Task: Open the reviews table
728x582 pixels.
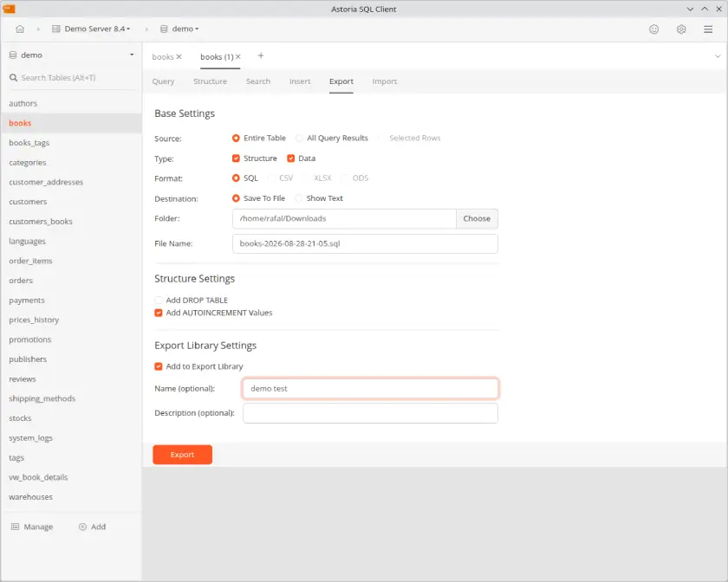Action: point(71,379)
